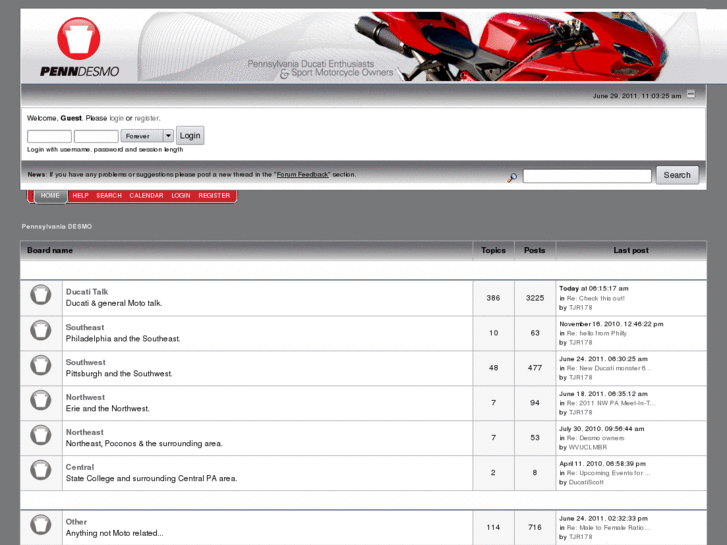
Task: Open last post Re: Male to Female Ratio
Action: point(608,528)
